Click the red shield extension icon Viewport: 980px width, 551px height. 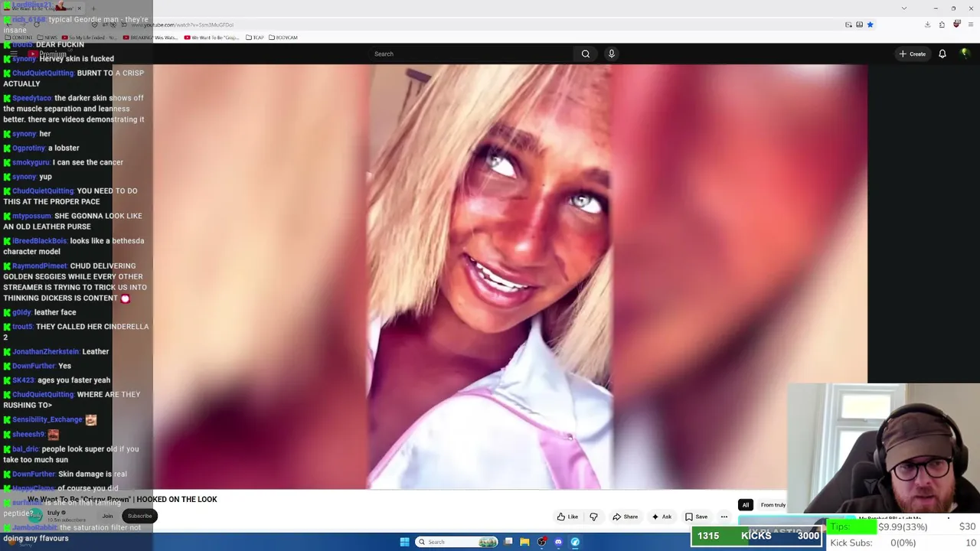[956, 24]
